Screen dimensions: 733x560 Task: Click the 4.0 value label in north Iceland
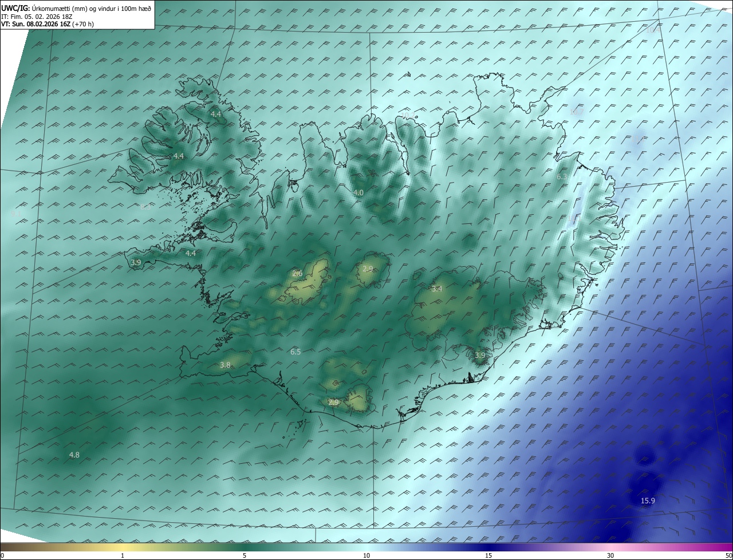pyautogui.click(x=358, y=193)
